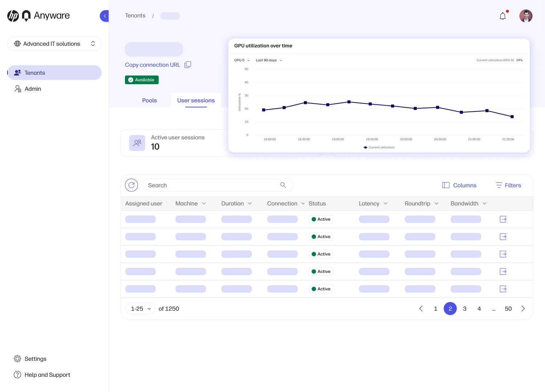Switch to the Pools tab

point(149,101)
